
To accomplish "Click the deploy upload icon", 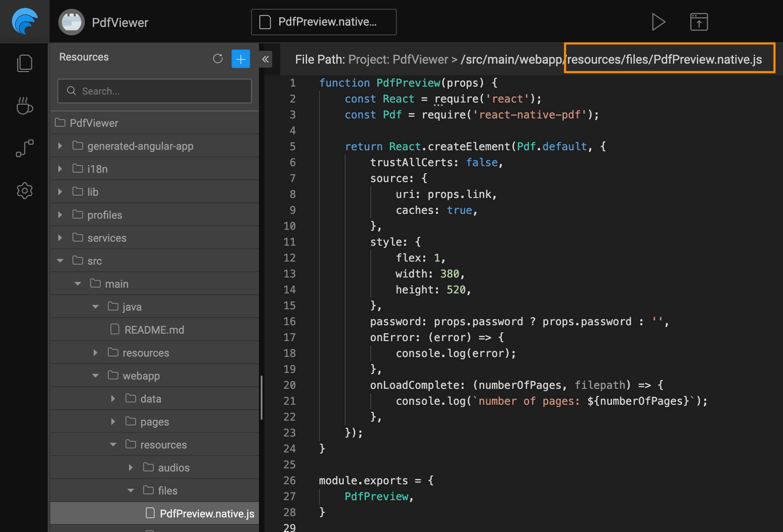I will tap(699, 22).
